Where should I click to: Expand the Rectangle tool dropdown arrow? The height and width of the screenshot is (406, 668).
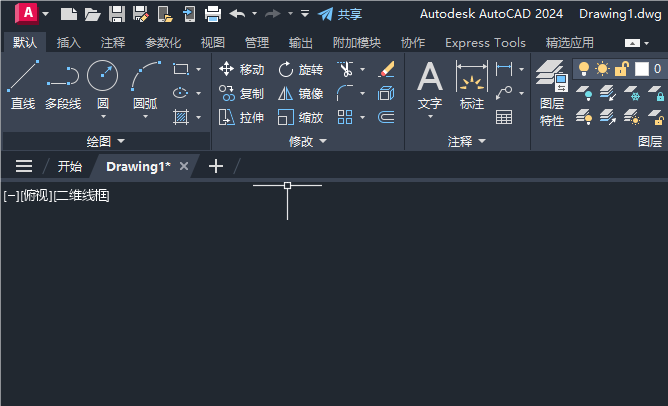click(x=199, y=69)
